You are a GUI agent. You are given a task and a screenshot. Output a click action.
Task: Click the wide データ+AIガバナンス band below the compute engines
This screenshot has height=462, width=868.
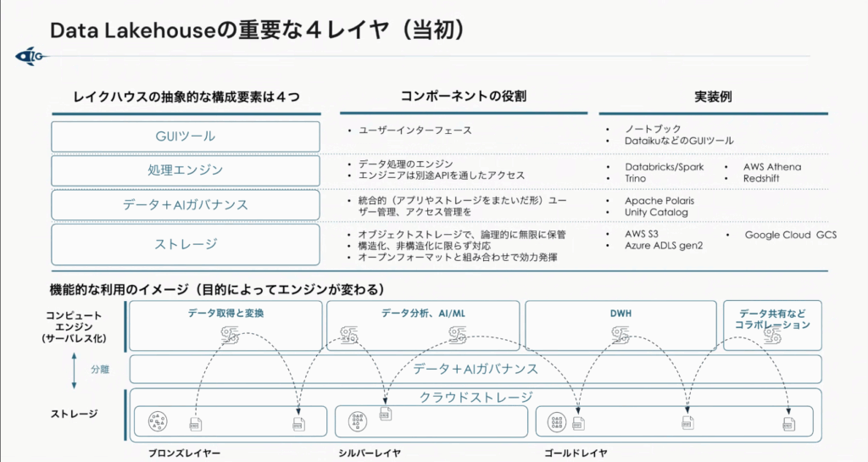pos(476,369)
